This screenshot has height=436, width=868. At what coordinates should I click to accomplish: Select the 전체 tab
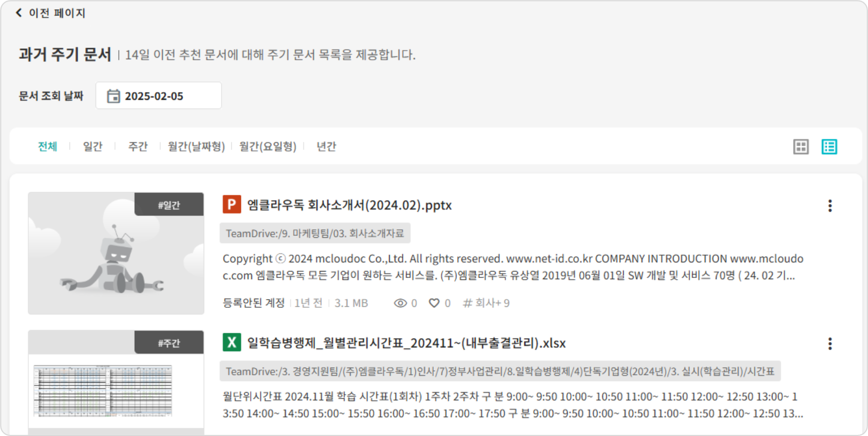tap(47, 147)
